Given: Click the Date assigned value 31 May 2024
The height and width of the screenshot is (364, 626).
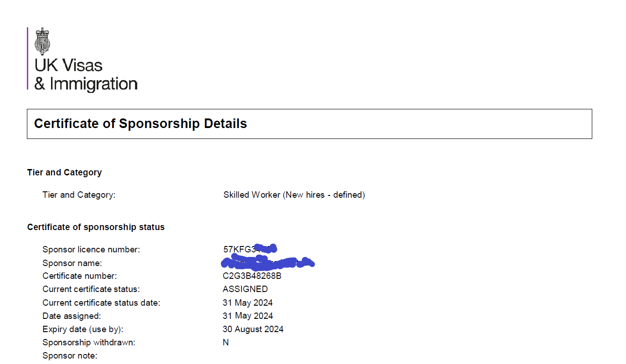Looking at the screenshot, I should click(x=248, y=316).
